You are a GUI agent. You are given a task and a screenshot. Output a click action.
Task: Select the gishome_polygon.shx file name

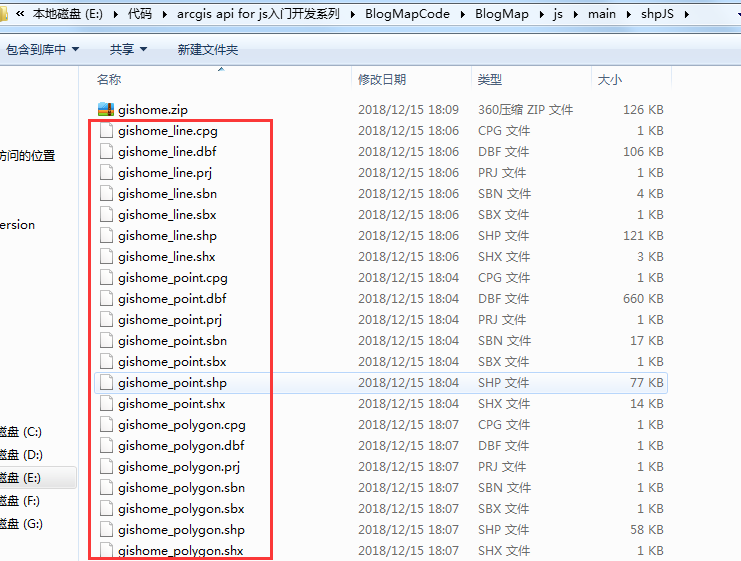pyautogui.click(x=181, y=551)
